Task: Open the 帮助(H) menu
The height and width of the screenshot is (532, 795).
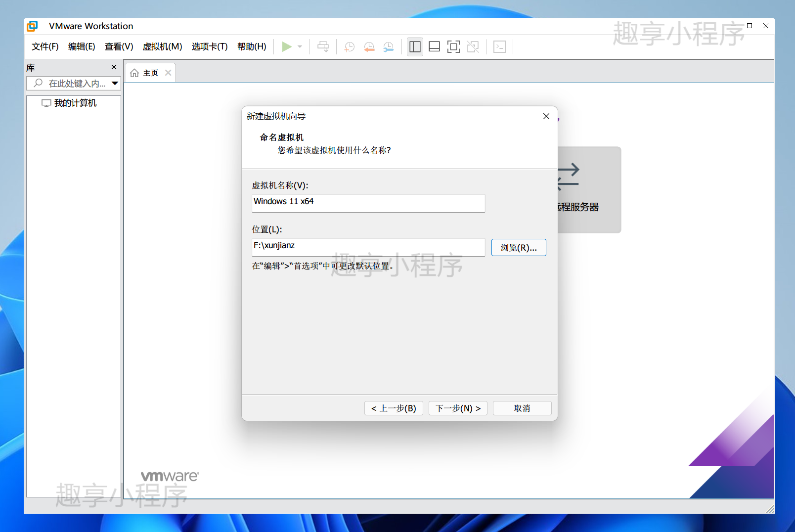Action: pyautogui.click(x=252, y=46)
